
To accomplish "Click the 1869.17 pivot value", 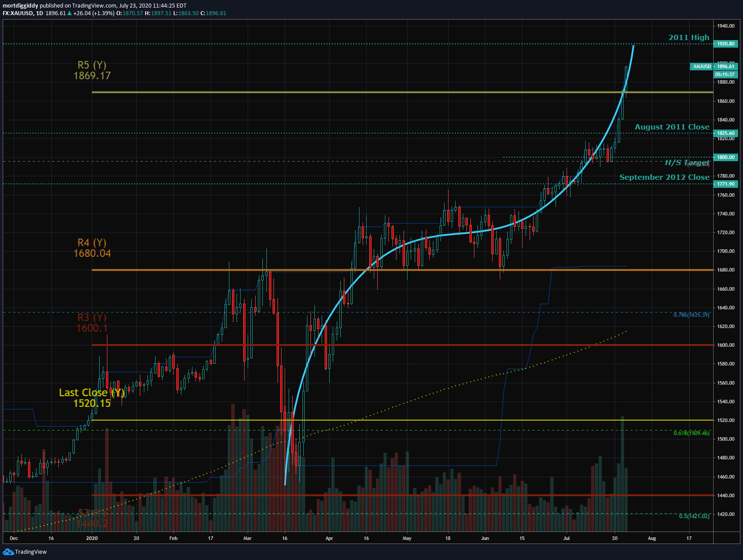I will click(x=92, y=76).
